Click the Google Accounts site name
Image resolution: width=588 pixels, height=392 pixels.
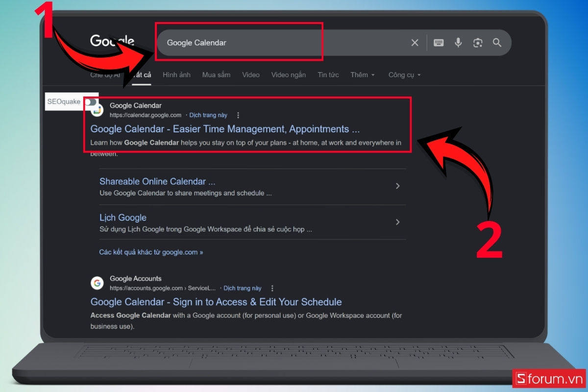click(x=136, y=279)
